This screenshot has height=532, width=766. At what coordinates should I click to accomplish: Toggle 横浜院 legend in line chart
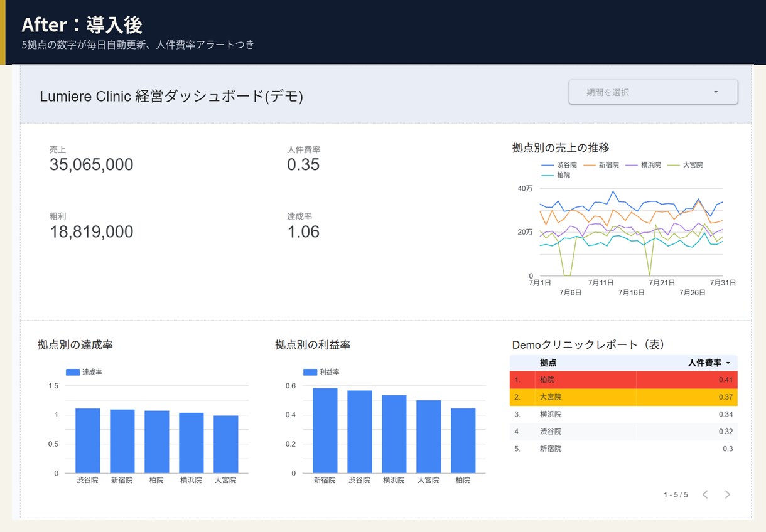pyautogui.click(x=643, y=165)
